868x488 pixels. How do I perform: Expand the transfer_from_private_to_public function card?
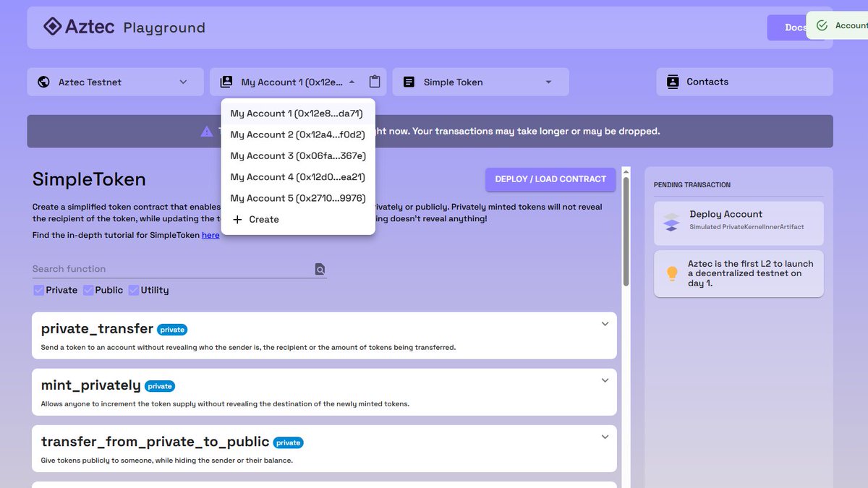click(x=605, y=437)
